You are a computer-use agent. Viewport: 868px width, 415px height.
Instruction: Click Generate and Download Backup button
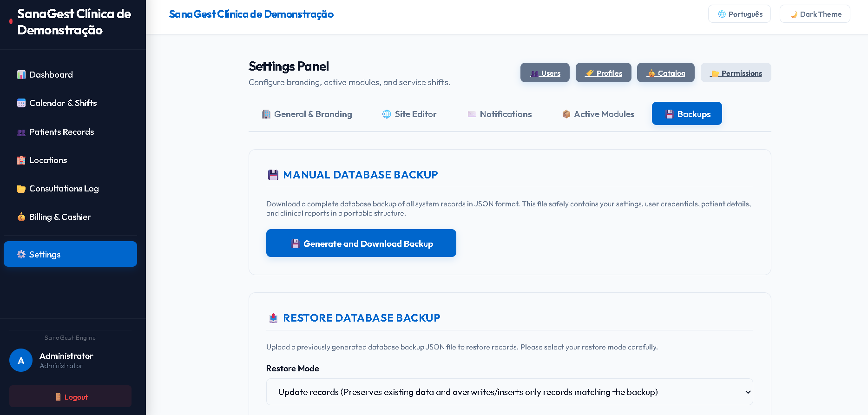point(361,243)
